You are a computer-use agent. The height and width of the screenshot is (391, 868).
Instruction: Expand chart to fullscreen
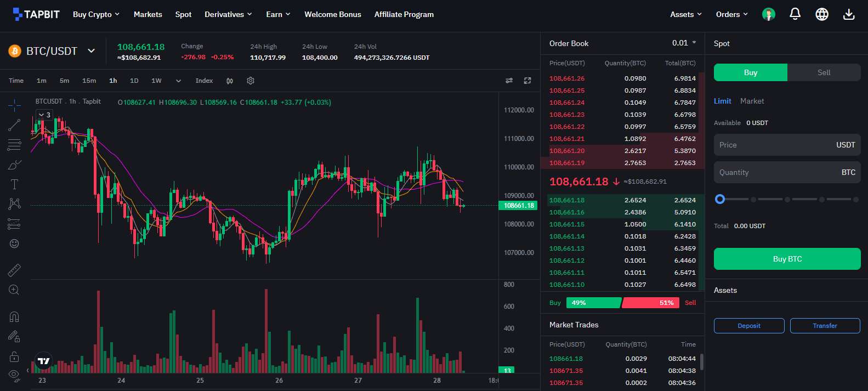point(527,81)
